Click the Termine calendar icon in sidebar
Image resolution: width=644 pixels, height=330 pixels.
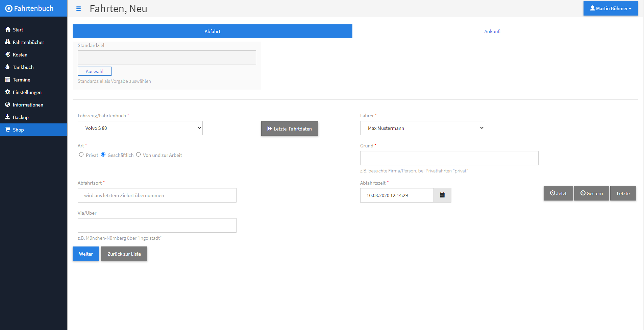tap(7, 79)
